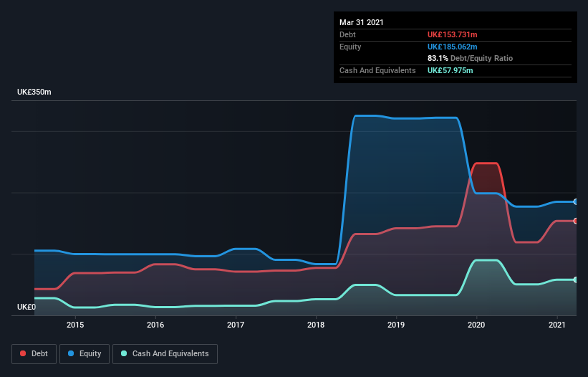Click the 2019 x-axis label
Image resolution: width=588 pixels, height=377 pixels.
pos(396,325)
